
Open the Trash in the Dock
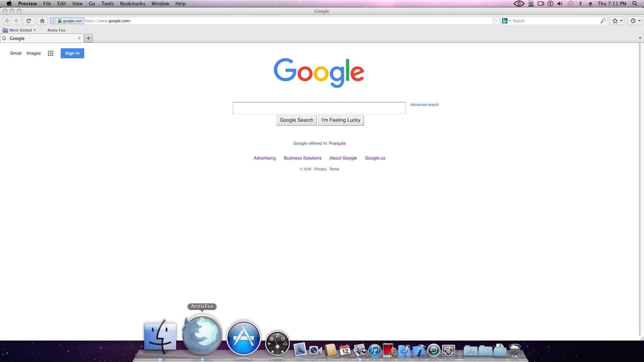(515, 350)
